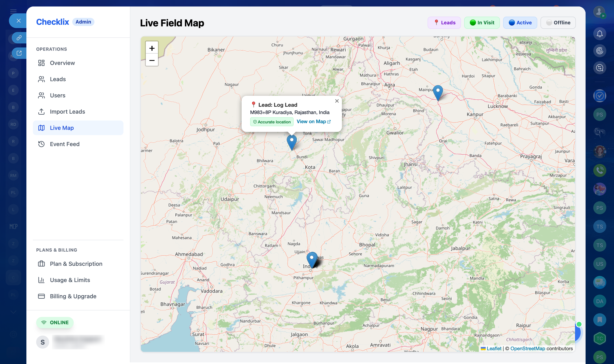614x364 pixels.
Task: Toggle the In Visit map filter
Action: point(482,23)
